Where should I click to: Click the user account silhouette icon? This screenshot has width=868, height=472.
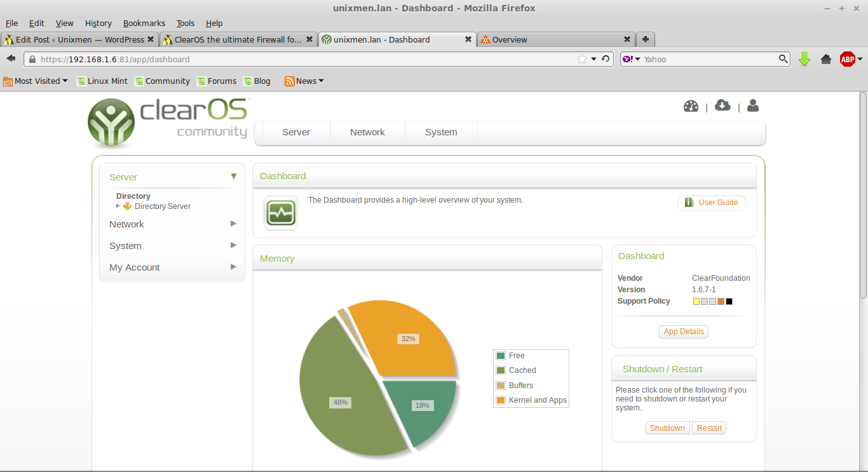pos(753,105)
